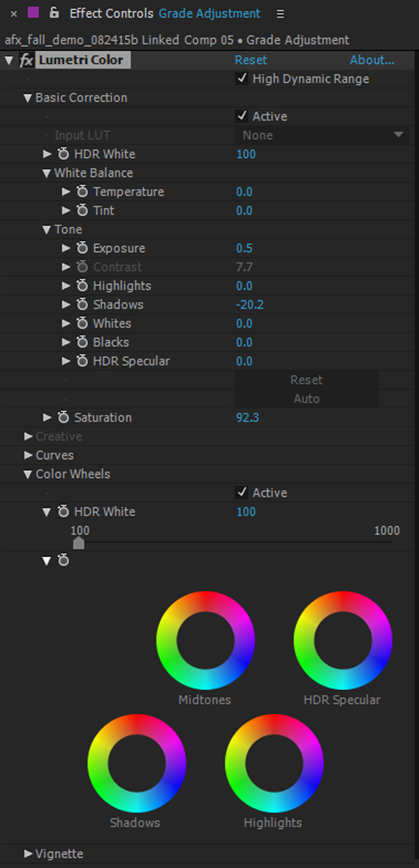This screenshot has height=868, width=419.
Task: Toggle the Shadows property stopwatch
Action: (82, 304)
